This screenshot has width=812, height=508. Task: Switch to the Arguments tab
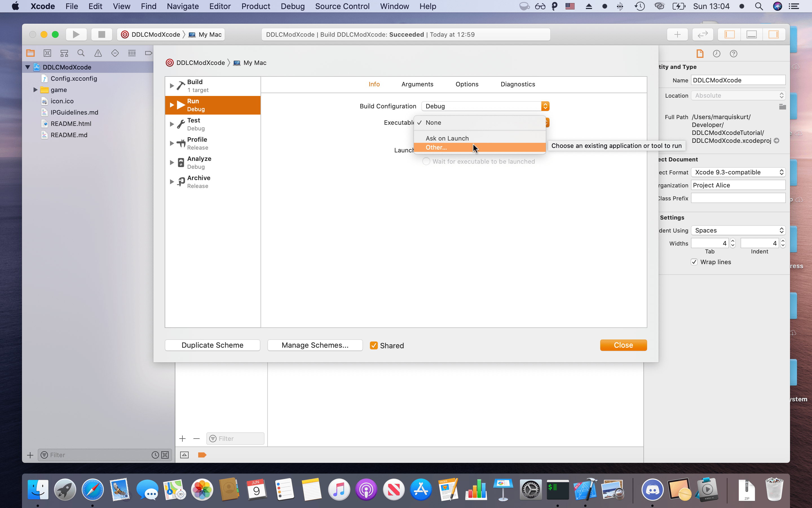coord(417,84)
